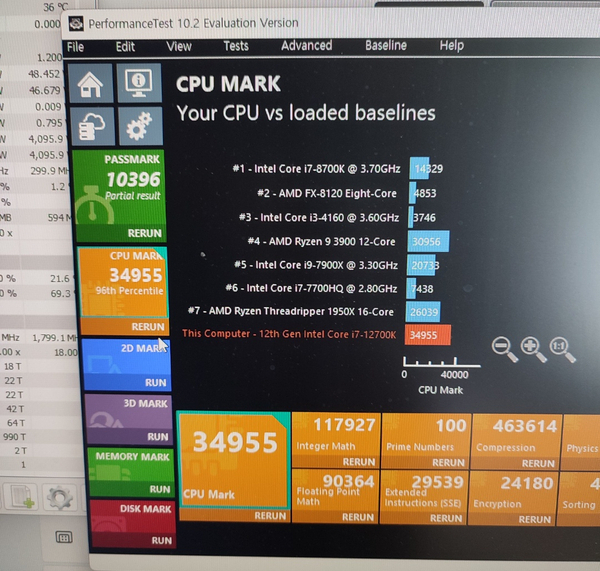Click '#1 - Intel Core i7-8700K @ 3.70GHz' label
Screen dimensions: 600x571
coord(316,169)
